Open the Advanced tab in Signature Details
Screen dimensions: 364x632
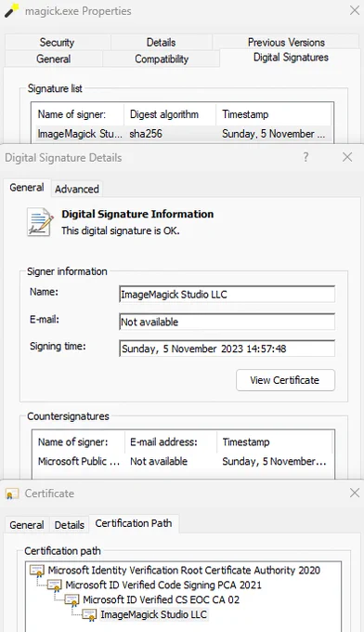[77, 189]
